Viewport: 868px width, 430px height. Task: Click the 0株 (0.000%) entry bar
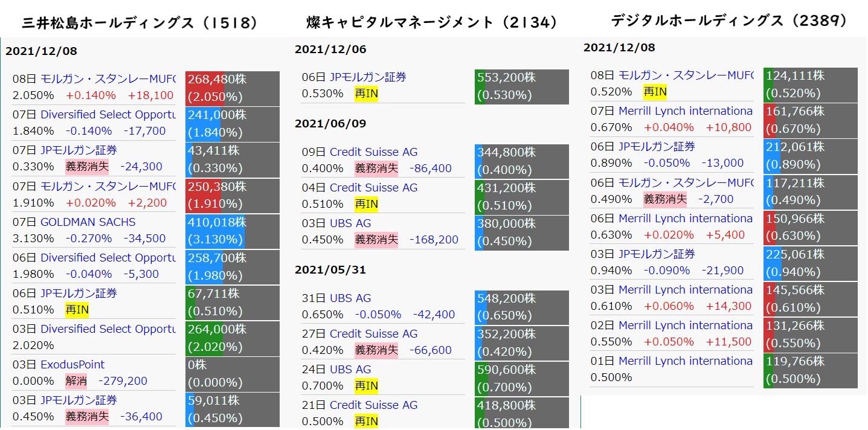(233, 374)
